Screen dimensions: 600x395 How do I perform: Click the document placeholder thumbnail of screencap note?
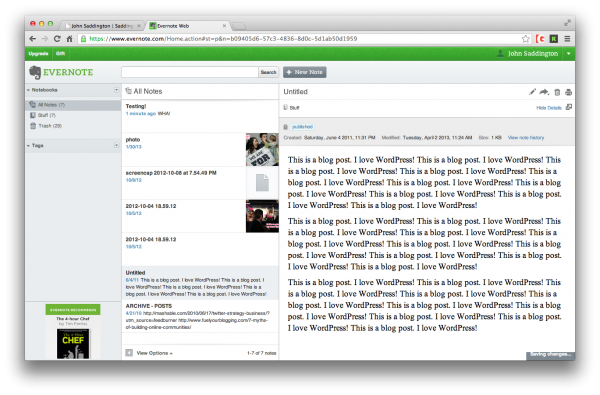(x=262, y=183)
